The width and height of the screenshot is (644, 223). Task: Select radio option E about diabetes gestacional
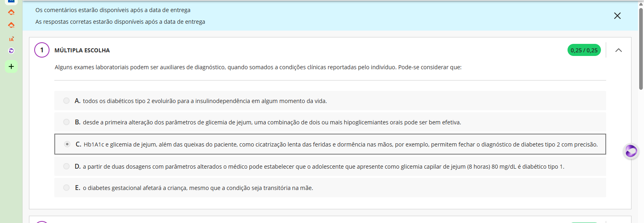(x=66, y=188)
